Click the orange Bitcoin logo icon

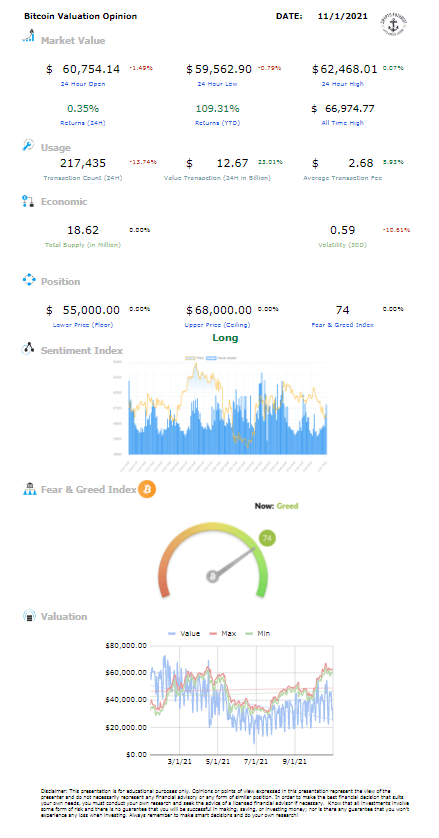[x=147, y=489]
